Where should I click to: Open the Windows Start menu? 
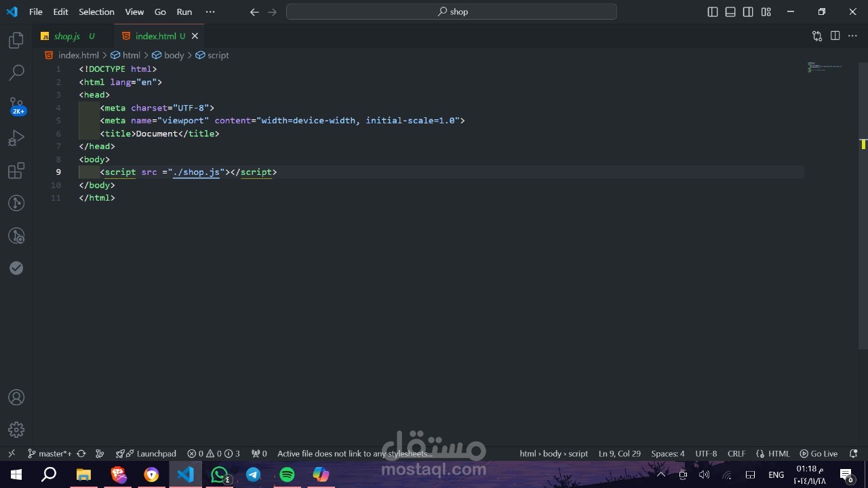click(x=16, y=474)
